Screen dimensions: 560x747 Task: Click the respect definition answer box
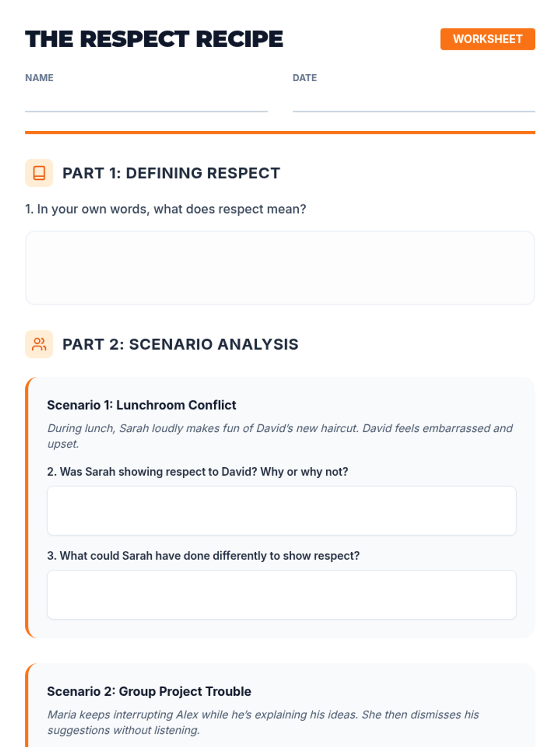click(x=280, y=268)
